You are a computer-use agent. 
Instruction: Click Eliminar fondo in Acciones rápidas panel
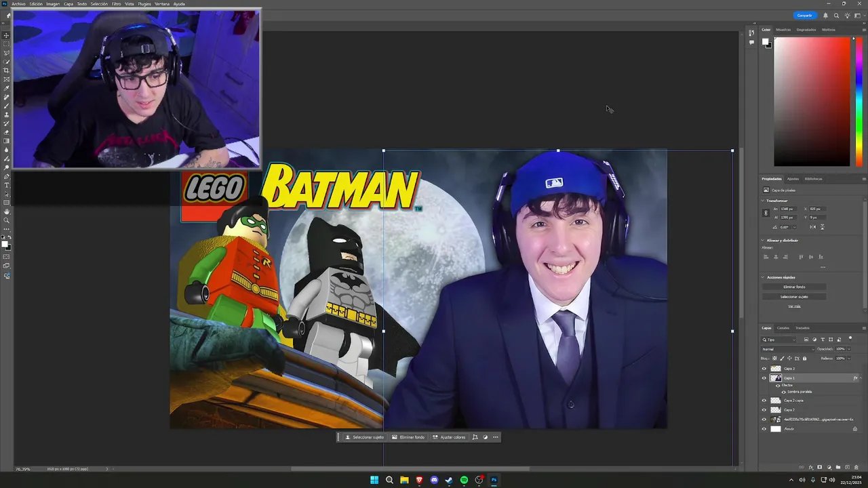[x=794, y=287]
